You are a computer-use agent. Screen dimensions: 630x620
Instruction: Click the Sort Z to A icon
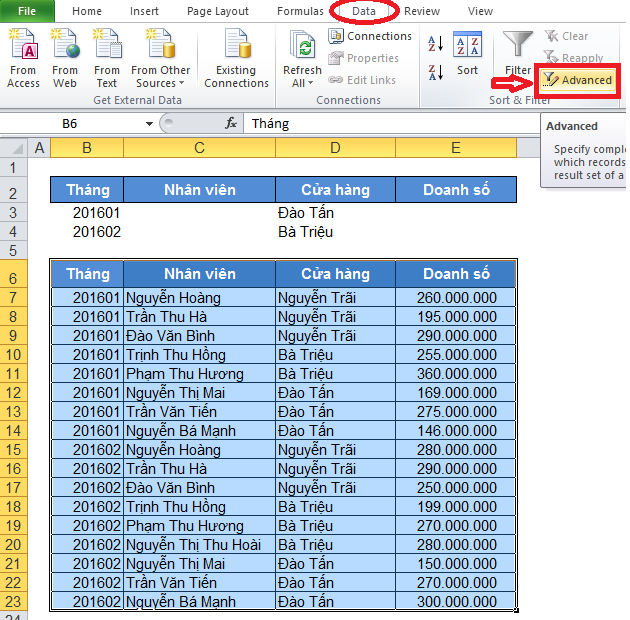tap(435, 72)
